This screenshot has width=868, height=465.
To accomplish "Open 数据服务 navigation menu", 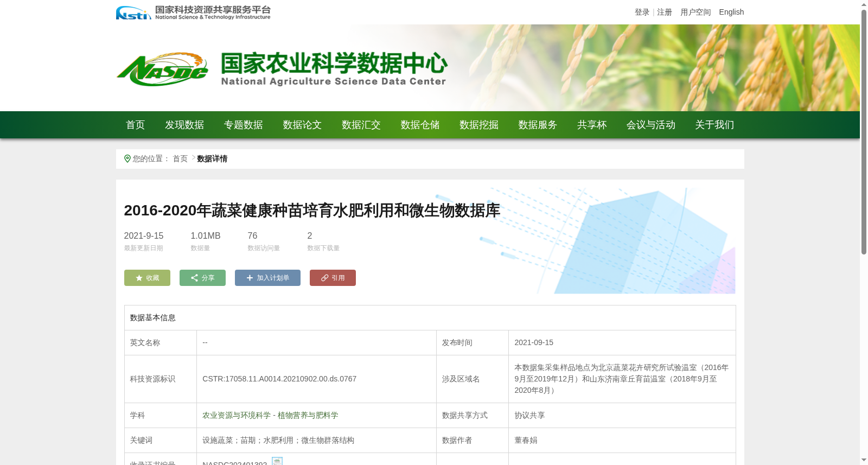I will (x=538, y=125).
